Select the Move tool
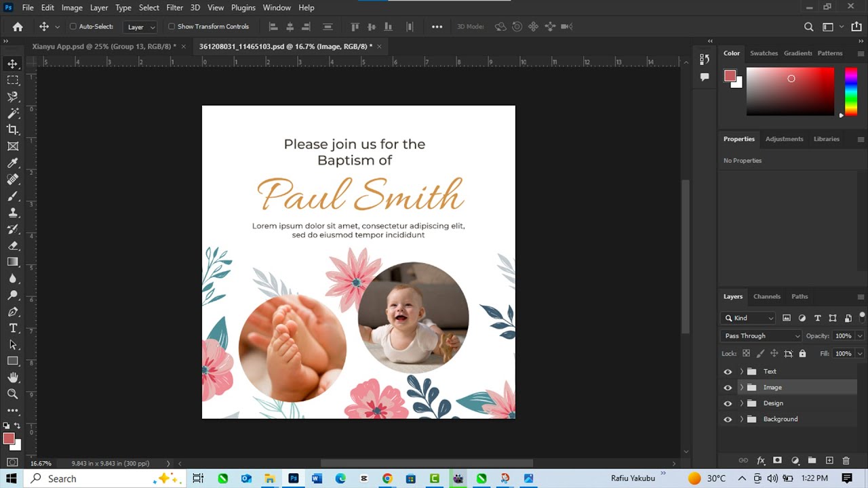 13,64
